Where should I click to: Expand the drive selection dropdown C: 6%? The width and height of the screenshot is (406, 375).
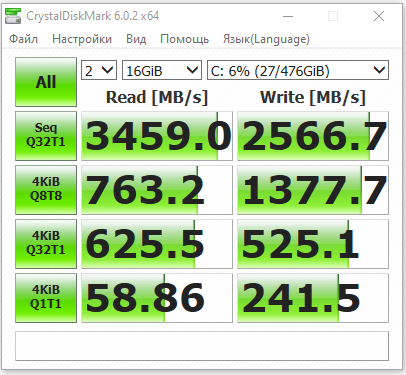point(298,70)
